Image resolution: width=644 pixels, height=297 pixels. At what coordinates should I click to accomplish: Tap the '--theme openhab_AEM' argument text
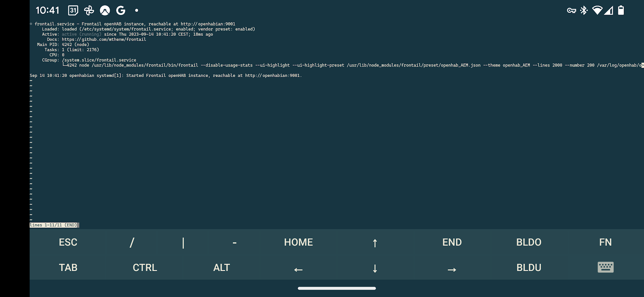pyautogui.click(x=507, y=65)
